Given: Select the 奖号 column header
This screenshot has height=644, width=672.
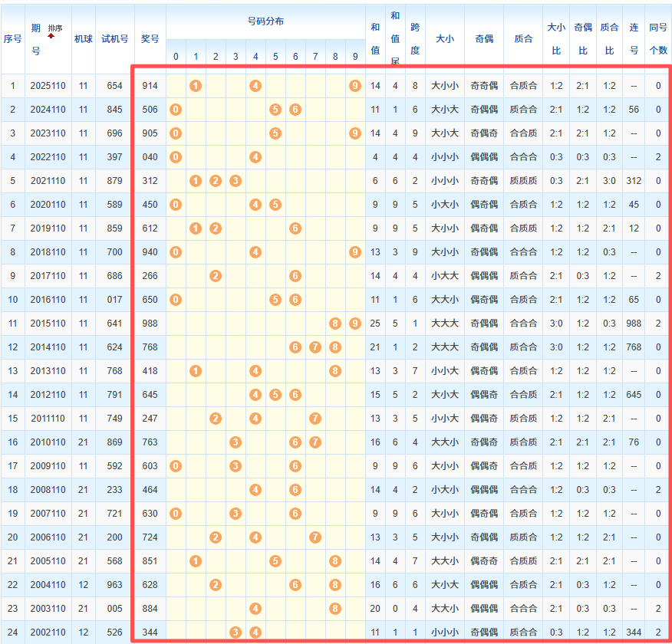Looking at the screenshot, I should pyautogui.click(x=150, y=38).
